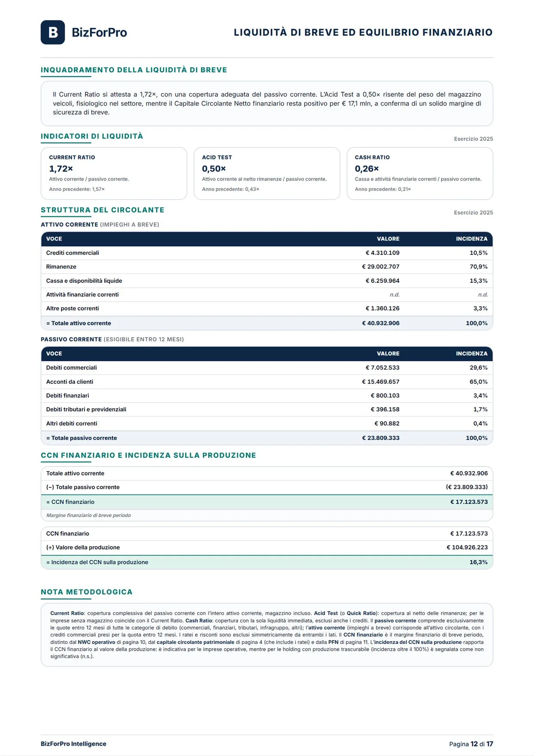Click the BizForPro B logo icon

[x=53, y=32]
